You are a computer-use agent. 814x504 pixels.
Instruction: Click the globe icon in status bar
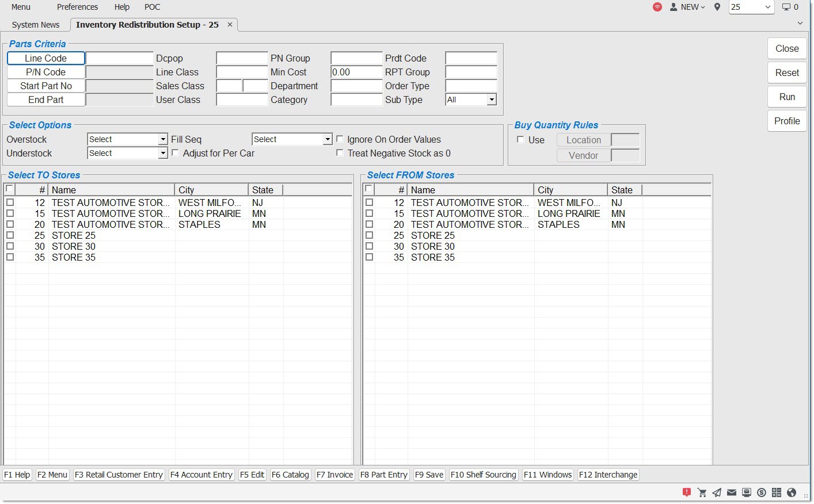tap(792, 492)
